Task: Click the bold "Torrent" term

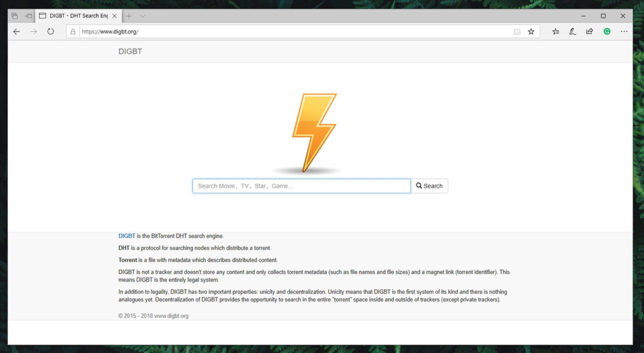Action: 128,260
